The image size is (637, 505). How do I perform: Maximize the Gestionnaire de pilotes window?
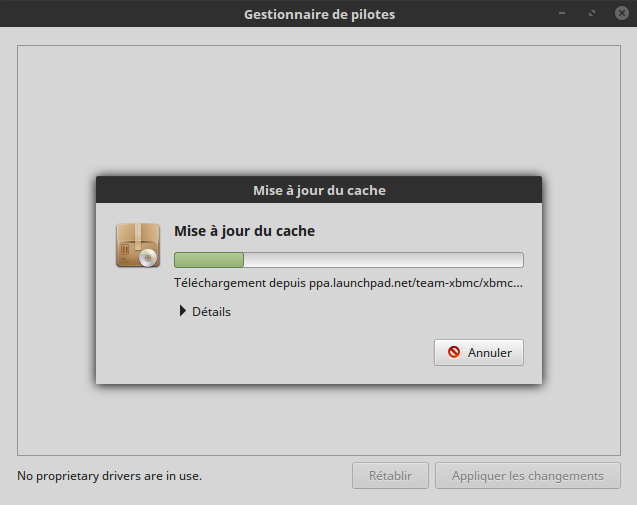pyautogui.click(x=593, y=14)
